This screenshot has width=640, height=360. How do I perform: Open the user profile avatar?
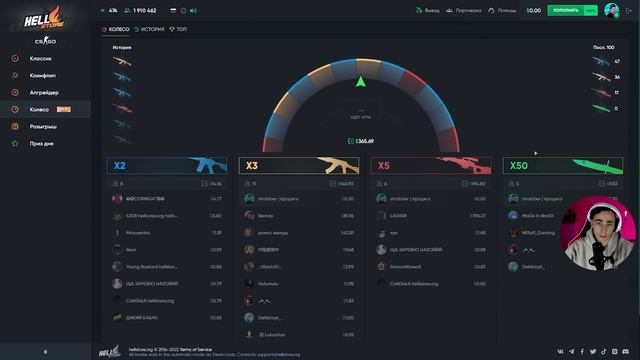(x=611, y=10)
